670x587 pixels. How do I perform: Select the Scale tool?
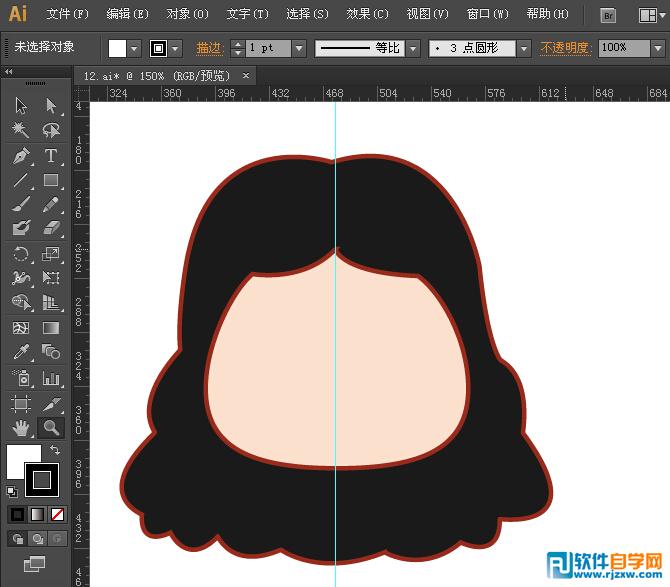(51, 254)
